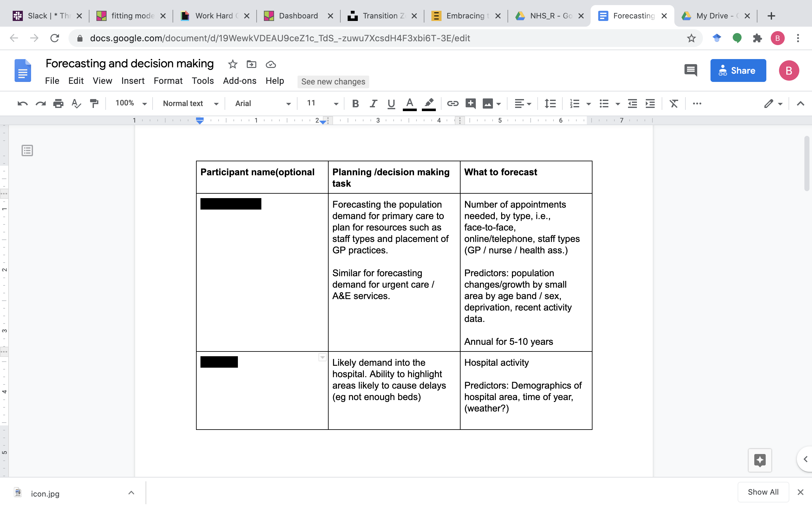The image size is (812, 508).
Task: Bookmark this page star icon
Action: [x=691, y=38]
